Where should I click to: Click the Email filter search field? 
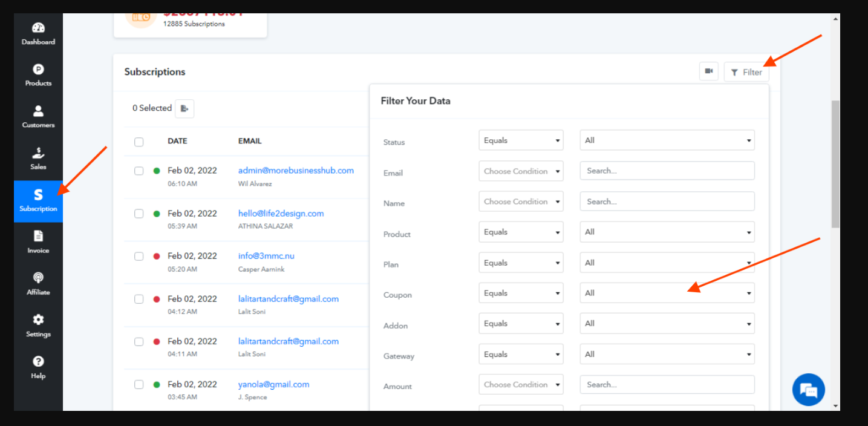(x=667, y=171)
